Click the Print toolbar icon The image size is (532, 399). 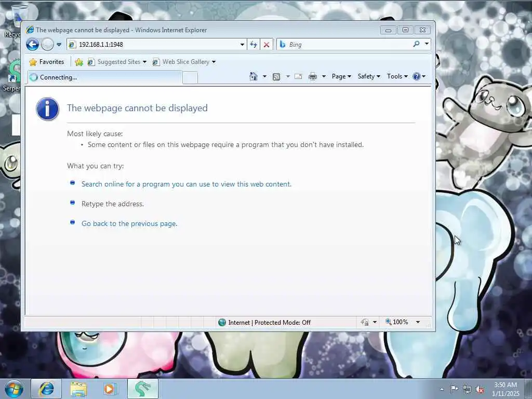coord(312,77)
